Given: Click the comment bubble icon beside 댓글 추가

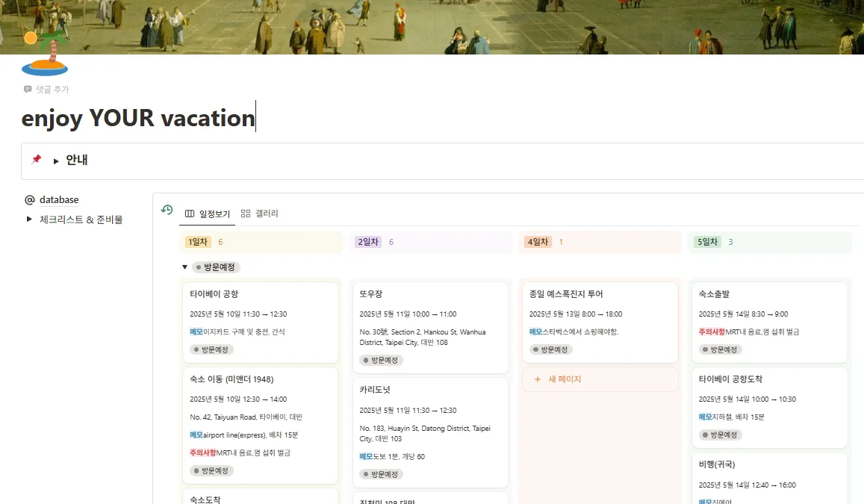Looking at the screenshot, I should (x=27, y=89).
